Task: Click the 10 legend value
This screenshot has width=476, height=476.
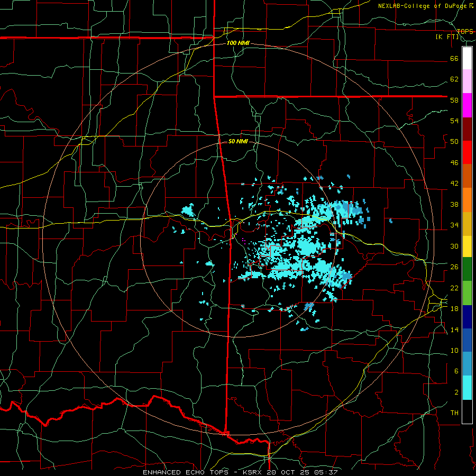Action: click(x=454, y=351)
